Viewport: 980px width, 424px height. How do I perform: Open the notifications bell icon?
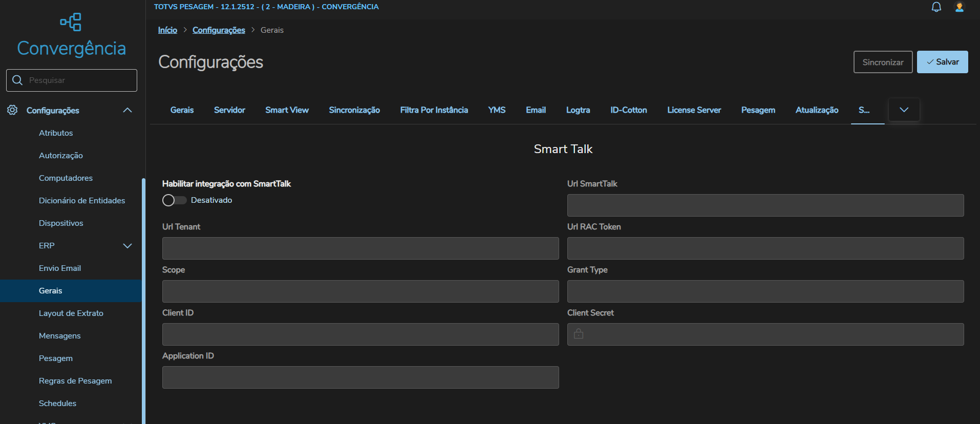point(936,7)
